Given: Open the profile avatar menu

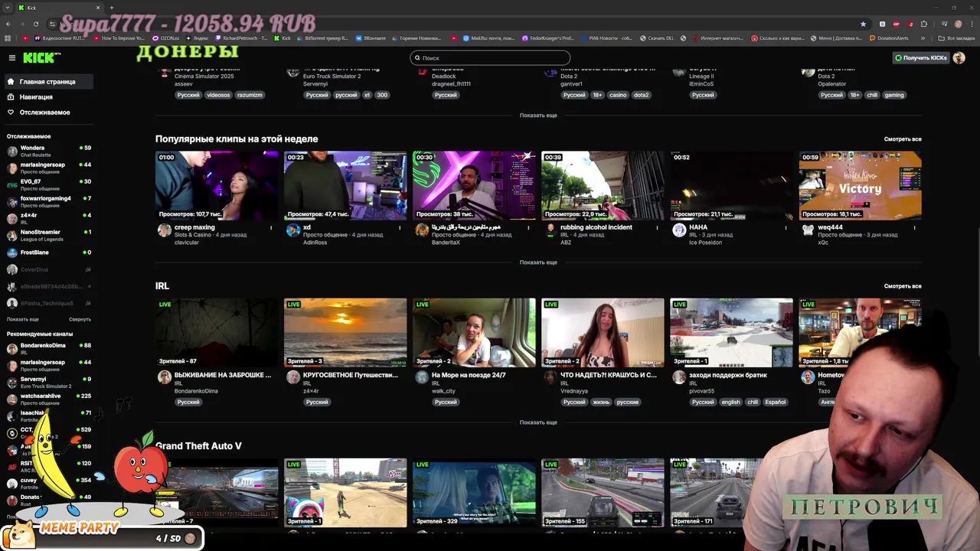Looking at the screenshot, I should click(x=959, y=57).
